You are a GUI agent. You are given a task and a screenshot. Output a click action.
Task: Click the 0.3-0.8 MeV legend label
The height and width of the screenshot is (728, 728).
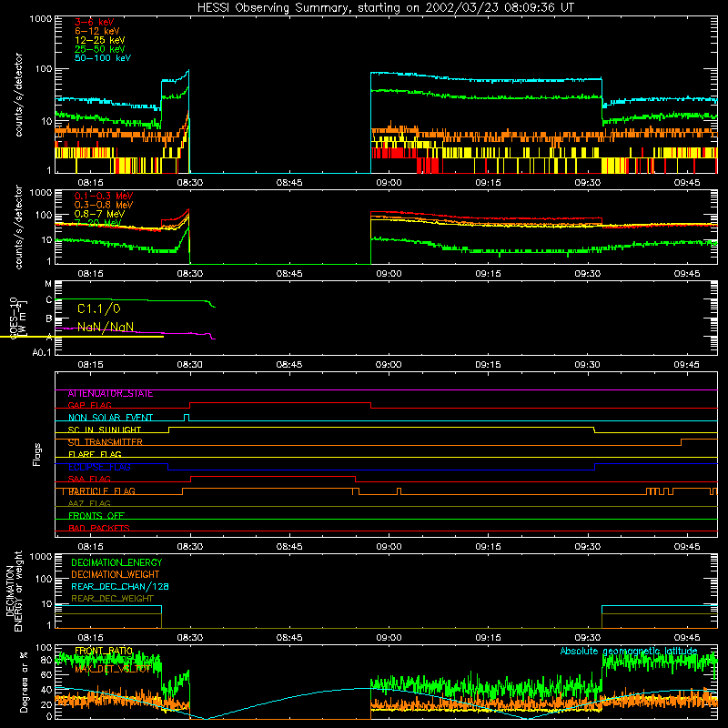(104, 205)
